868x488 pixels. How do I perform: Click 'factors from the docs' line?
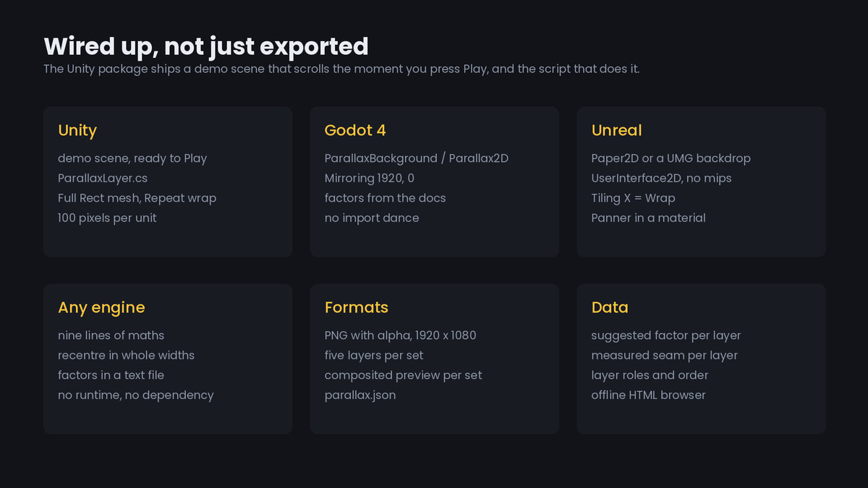click(386, 198)
